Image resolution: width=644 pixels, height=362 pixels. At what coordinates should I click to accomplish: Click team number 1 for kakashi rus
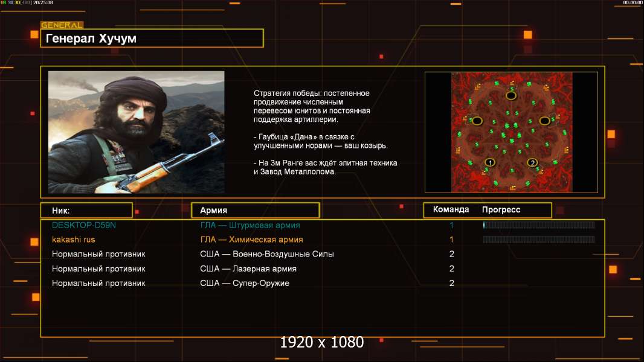(451, 240)
